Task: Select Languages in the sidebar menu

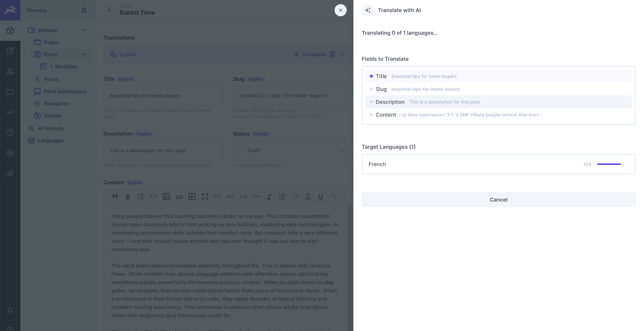Action: [51, 140]
